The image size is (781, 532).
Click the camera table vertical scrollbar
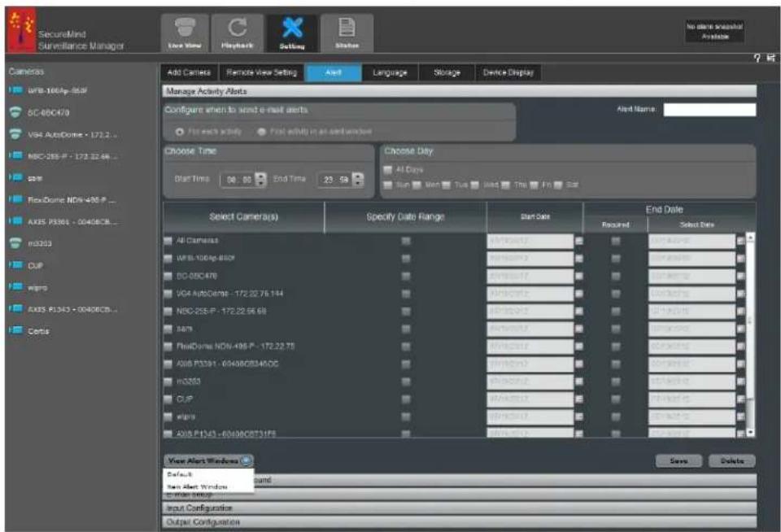point(750,335)
